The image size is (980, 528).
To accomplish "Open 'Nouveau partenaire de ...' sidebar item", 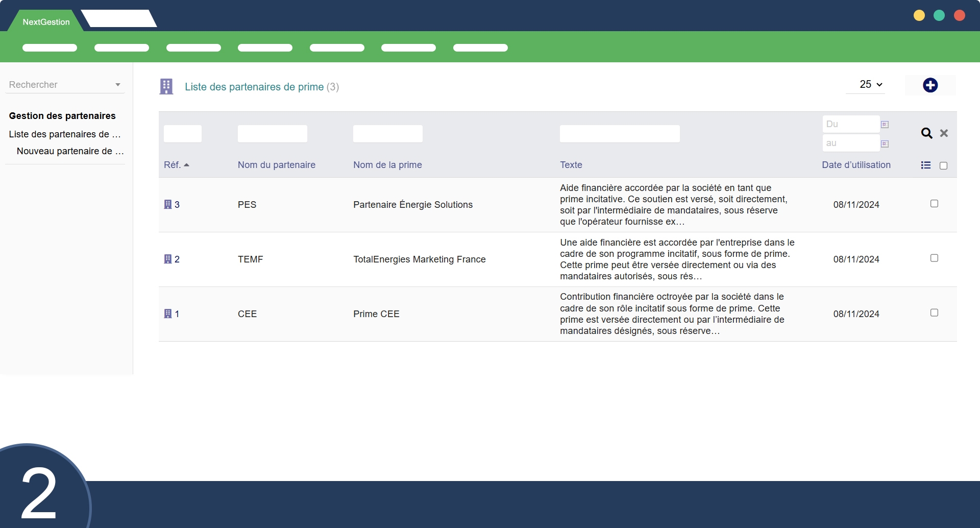I will (70, 151).
